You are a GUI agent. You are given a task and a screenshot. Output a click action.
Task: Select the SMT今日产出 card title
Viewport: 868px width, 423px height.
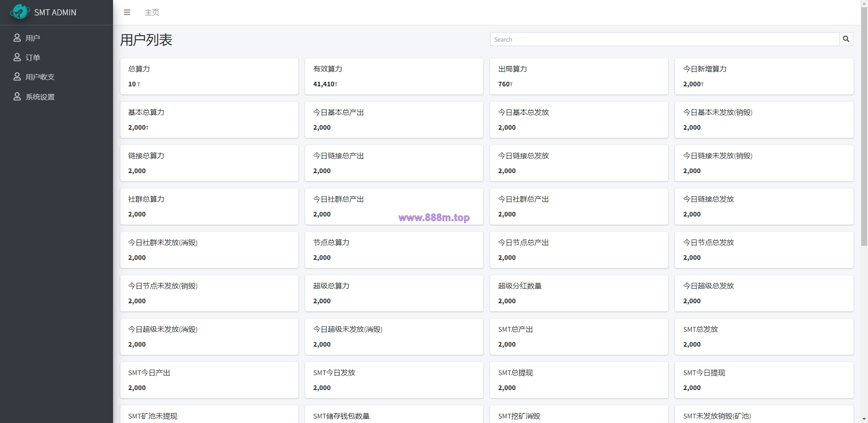pyautogui.click(x=149, y=373)
